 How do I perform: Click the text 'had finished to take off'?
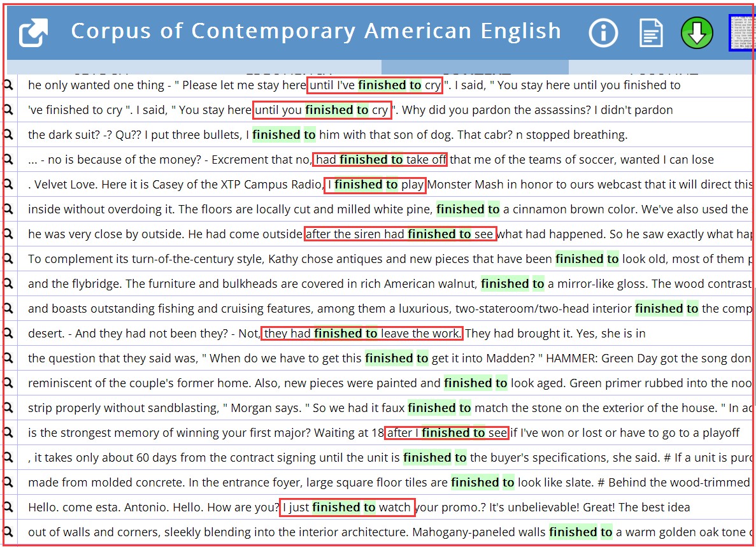coord(381,160)
